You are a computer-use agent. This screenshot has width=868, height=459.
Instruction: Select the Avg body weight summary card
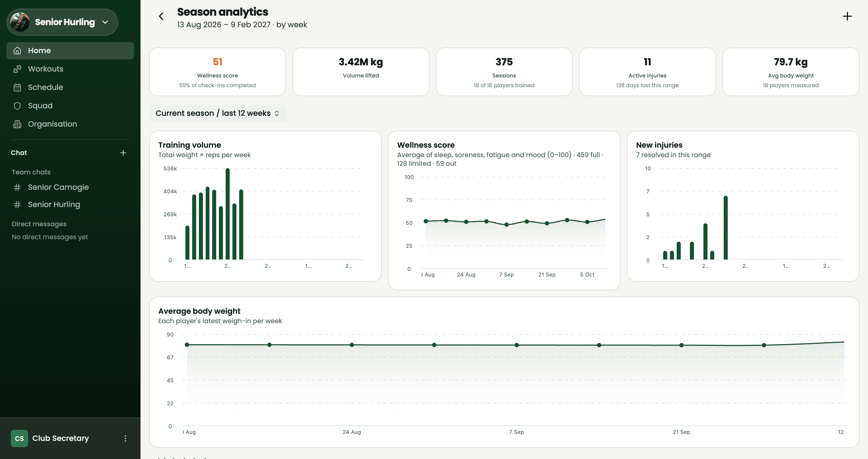(790, 72)
